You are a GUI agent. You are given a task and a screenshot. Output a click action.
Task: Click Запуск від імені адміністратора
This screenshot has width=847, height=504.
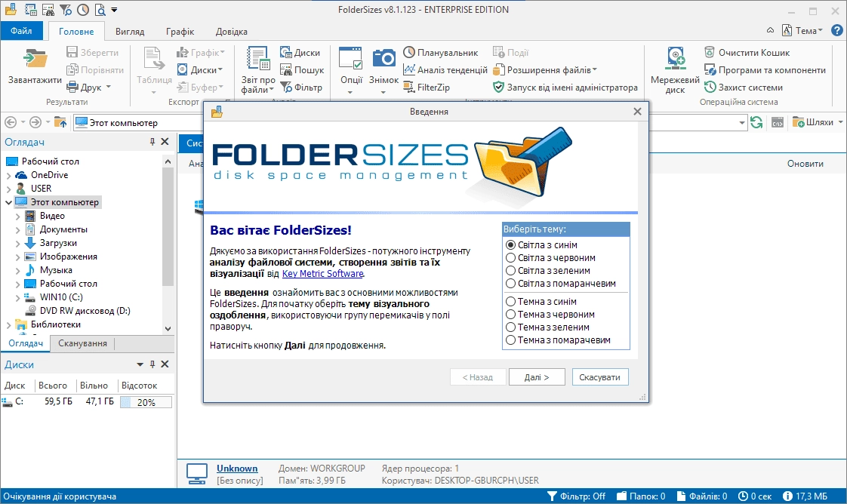tap(565, 87)
